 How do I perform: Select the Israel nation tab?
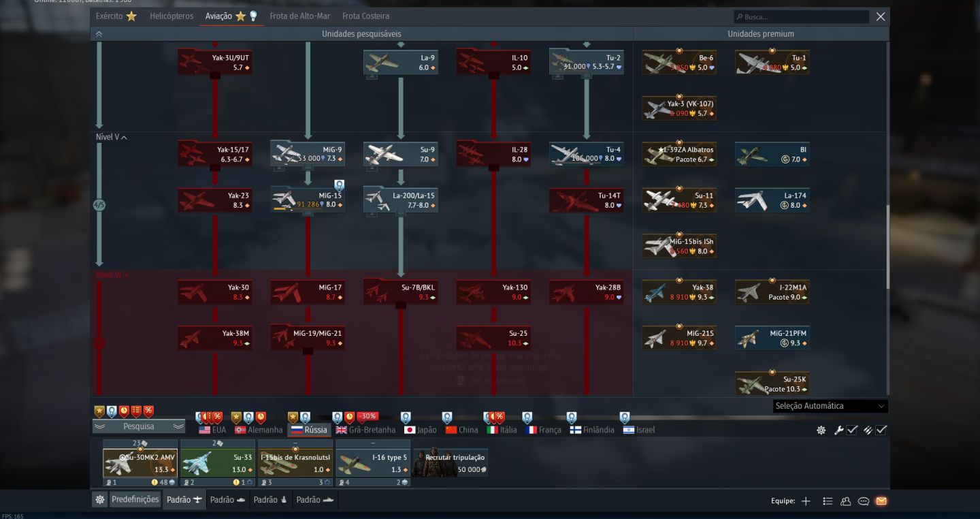click(638, 430)
